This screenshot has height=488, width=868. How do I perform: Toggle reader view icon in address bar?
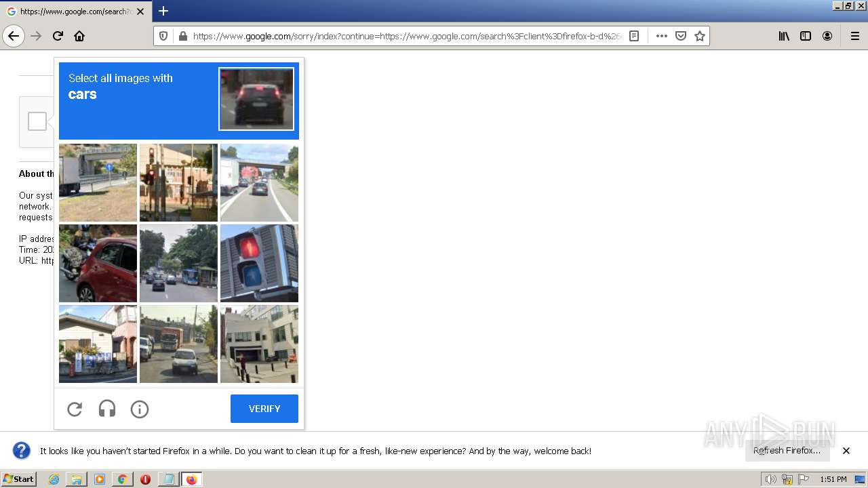click(x=634, y=36)
